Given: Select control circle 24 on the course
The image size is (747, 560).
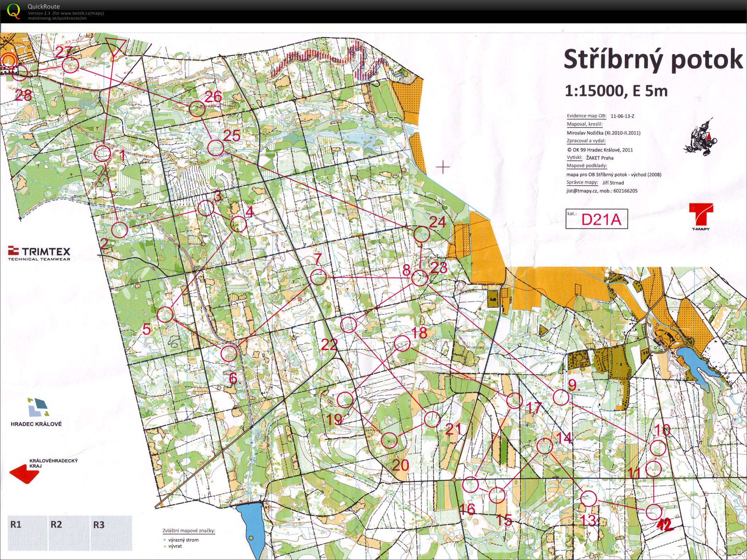Looking at the screenshot, I should click(422, 234).
